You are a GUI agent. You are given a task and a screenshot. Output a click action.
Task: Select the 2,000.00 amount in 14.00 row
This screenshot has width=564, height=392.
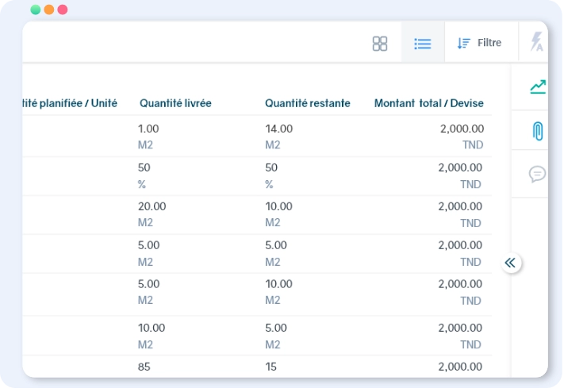[462, 129]
